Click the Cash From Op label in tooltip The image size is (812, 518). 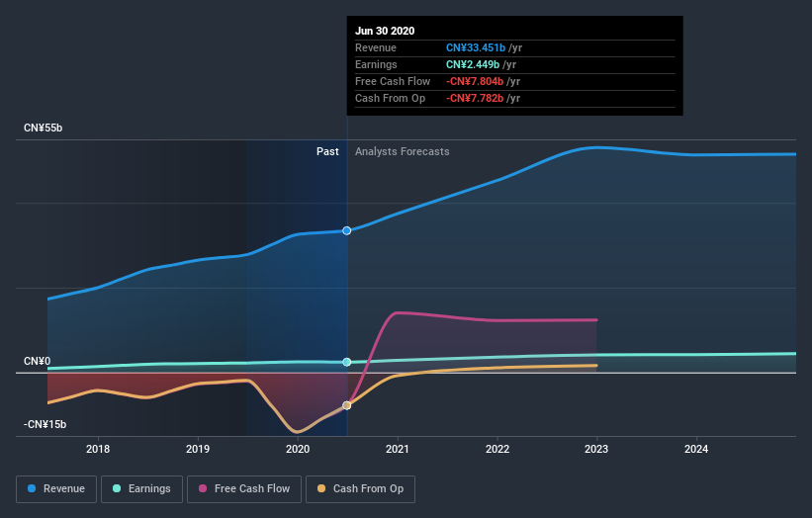pos(391,98)
